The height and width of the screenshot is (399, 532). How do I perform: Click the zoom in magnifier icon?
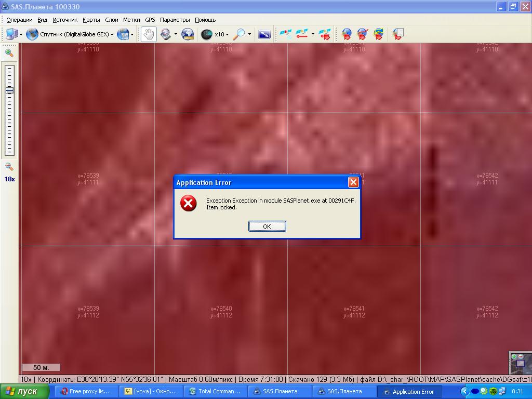(9, 52)
